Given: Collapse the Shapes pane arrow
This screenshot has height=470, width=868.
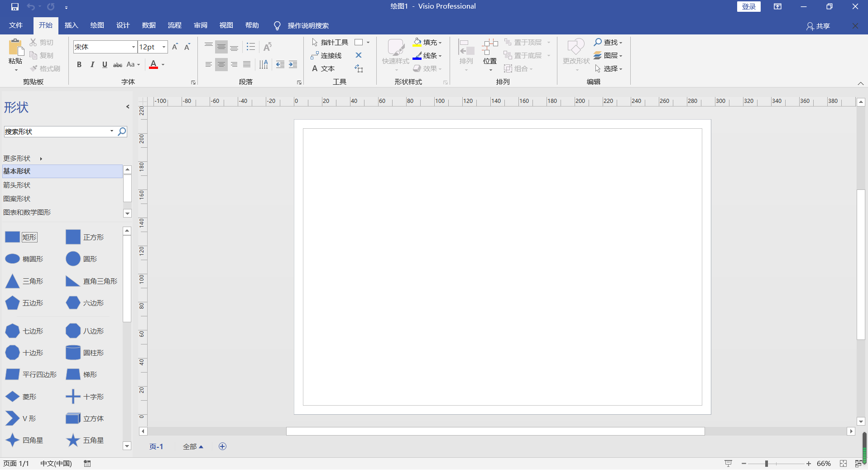Looking at the screenshot, I should tap(128, 107).
